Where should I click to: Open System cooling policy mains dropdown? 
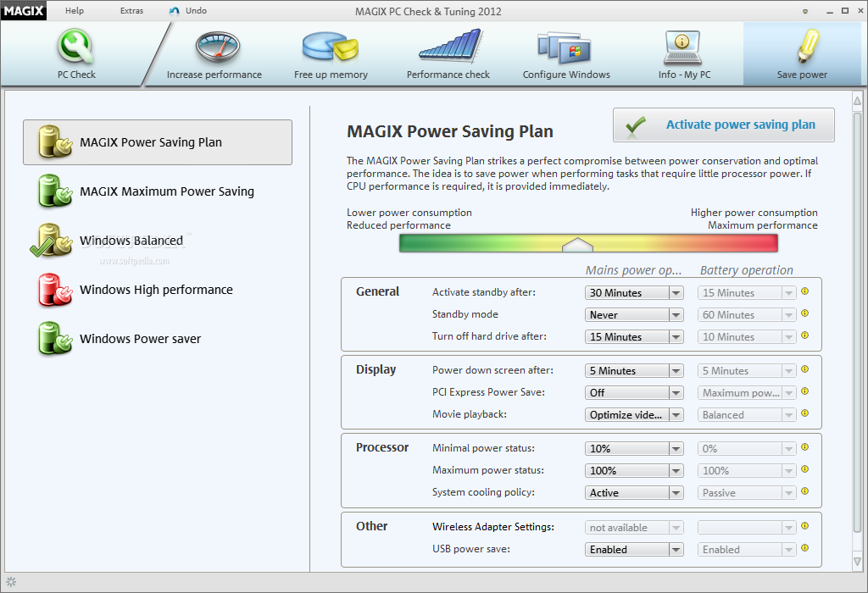(x=634, y=493)
